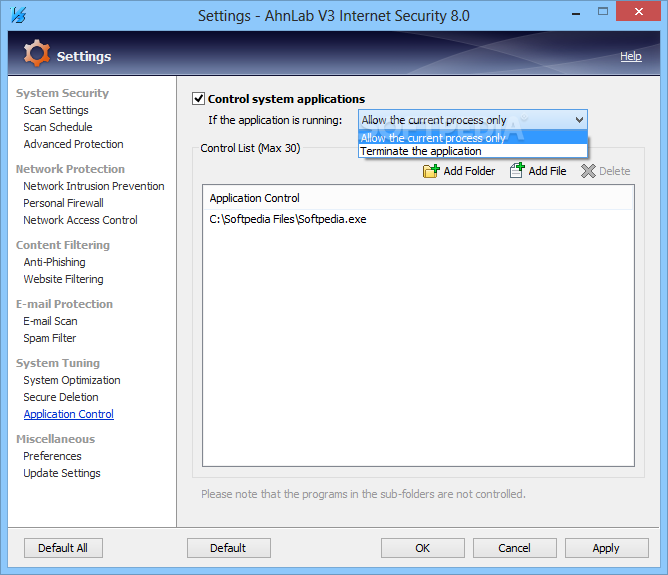Image resolution: width=668 pixels, height=575 pixels.
Task: Go to Advanced Protection settings
Action: click(73, 144)
